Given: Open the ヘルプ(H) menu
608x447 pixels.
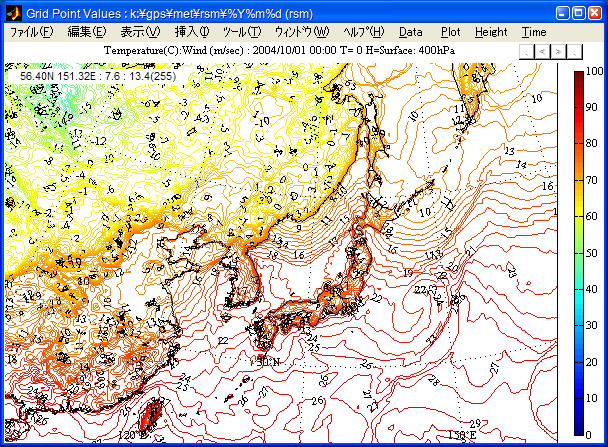Looking at the screenshot, I should 363,32.
